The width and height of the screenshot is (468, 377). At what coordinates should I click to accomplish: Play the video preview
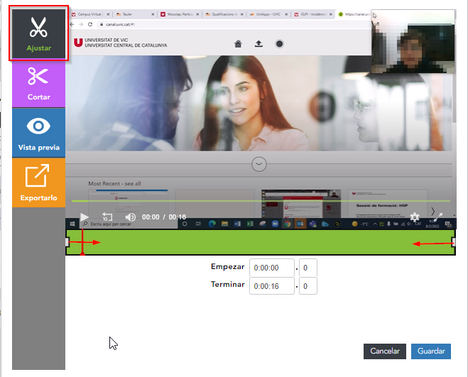[85, 217]
